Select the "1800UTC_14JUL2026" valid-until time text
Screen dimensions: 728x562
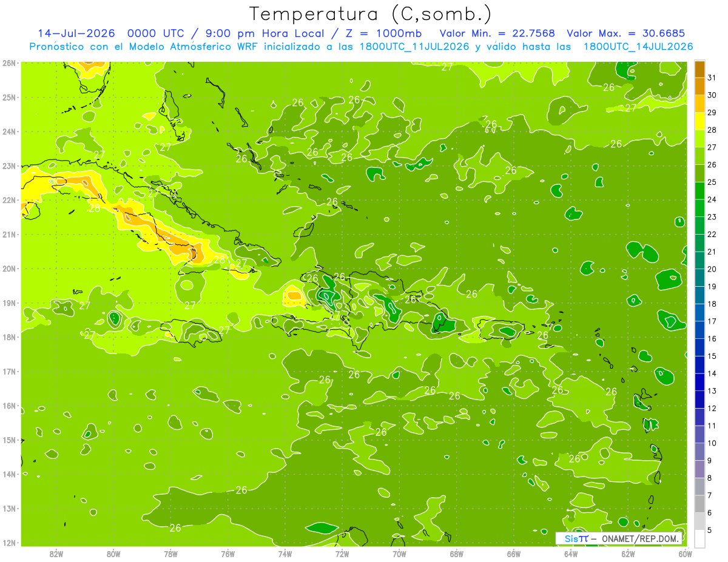coord(638,47)
